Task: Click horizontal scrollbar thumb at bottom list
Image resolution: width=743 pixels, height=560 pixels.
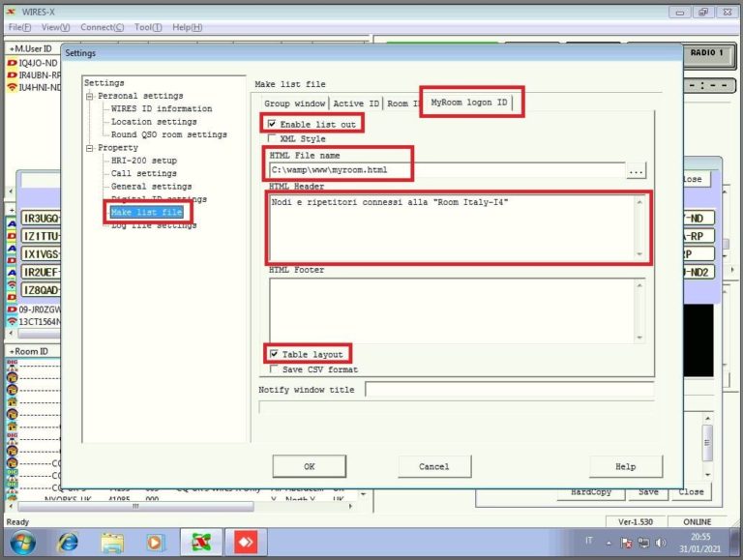Action: point(135,507)
